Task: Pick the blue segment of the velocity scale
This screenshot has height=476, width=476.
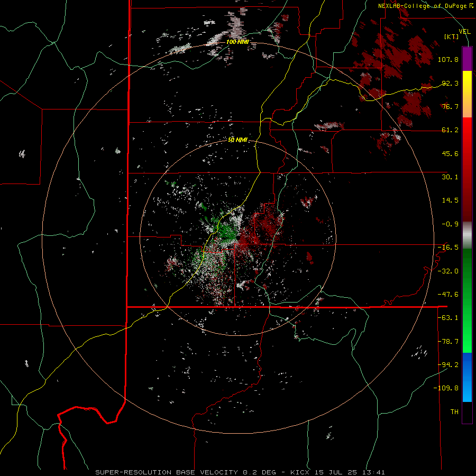Action: [x=467, y=377]
